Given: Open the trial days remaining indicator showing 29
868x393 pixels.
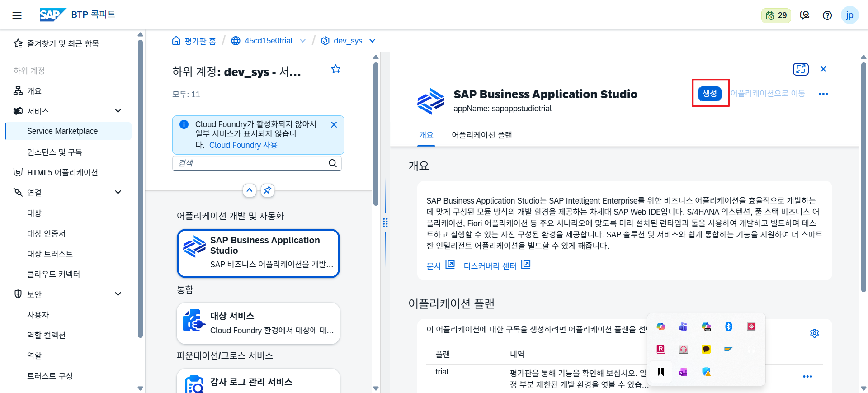Looking at the screenshot, I should point(776,15).
